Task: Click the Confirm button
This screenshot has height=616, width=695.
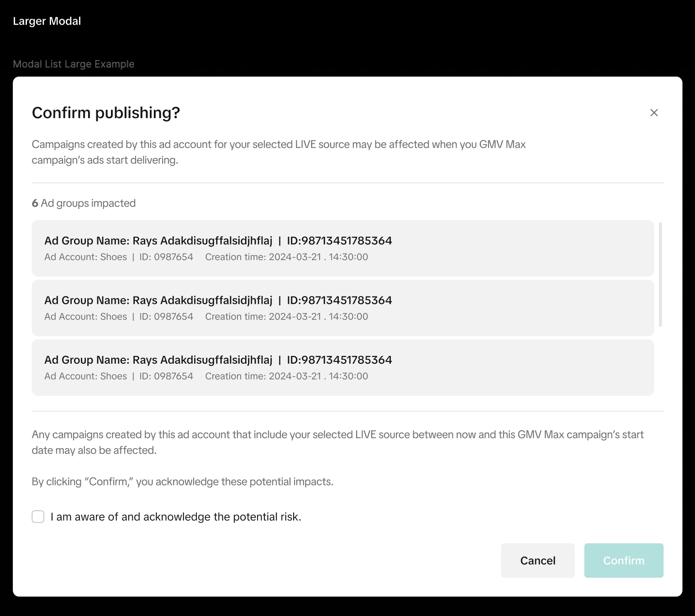Action: (x=623, y=560)
